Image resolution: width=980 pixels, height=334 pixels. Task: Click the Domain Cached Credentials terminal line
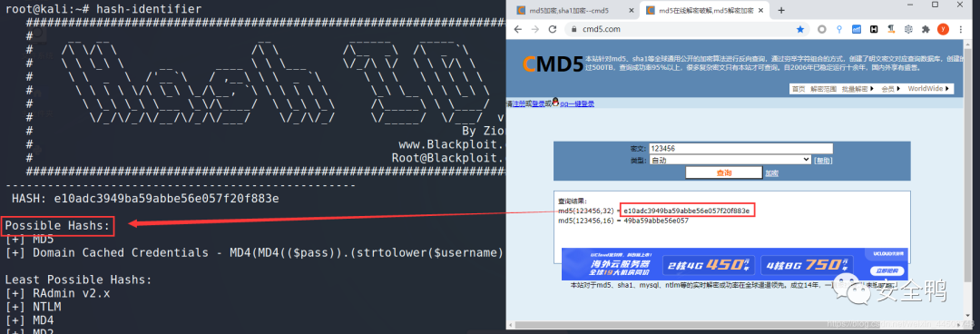pyautogui.click(x=254, y=252)
